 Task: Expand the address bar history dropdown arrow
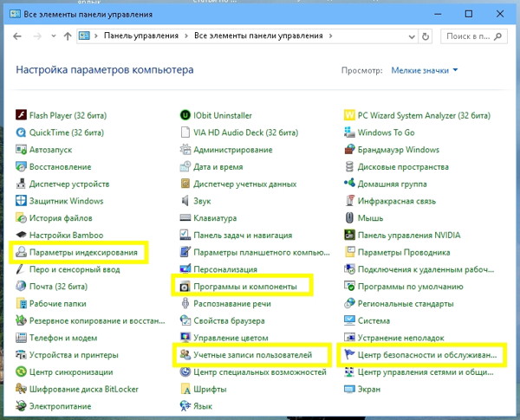click(x=412, y=36)
